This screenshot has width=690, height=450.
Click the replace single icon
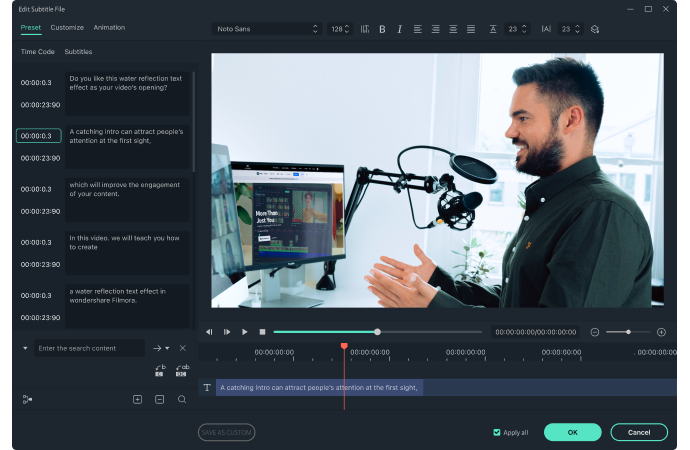click(x=160, y=370)
